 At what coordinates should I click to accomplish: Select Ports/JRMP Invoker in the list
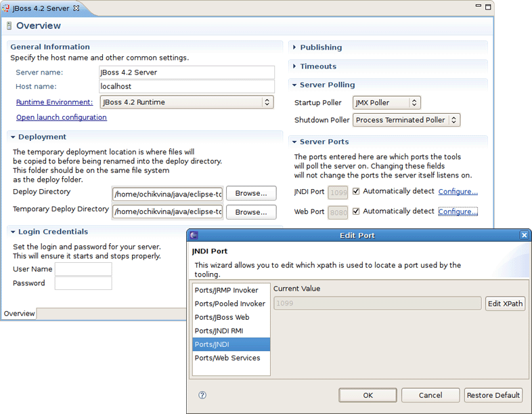[231, 290]
